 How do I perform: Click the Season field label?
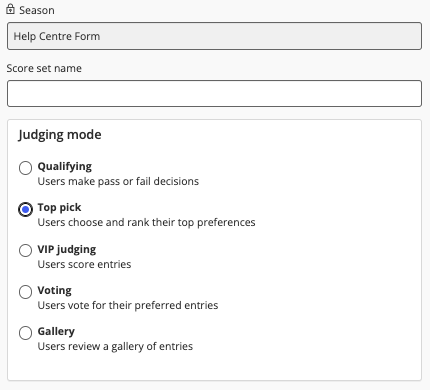point(37,10)
